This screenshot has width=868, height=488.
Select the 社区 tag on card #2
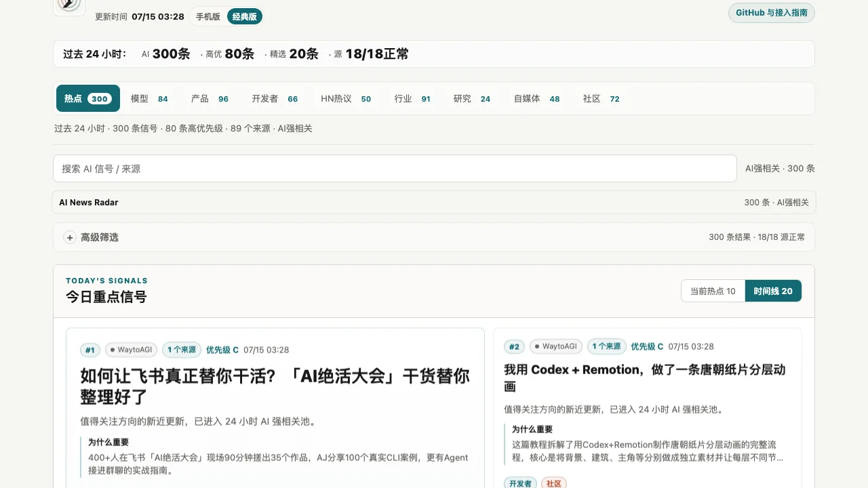pos(554,483)
